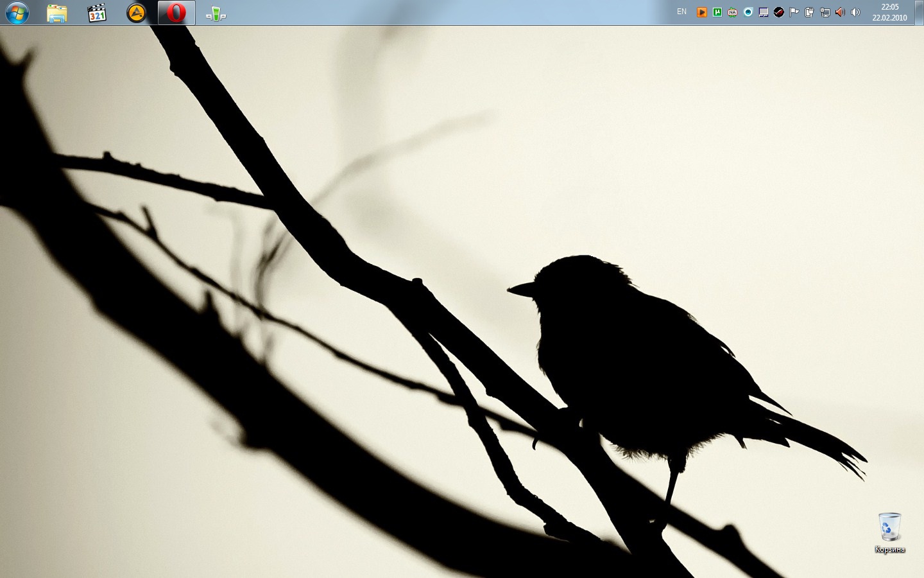Launch Media Player Classic (321 clapperboard)
Screen dimensions: 924x578
pos(97,13)
